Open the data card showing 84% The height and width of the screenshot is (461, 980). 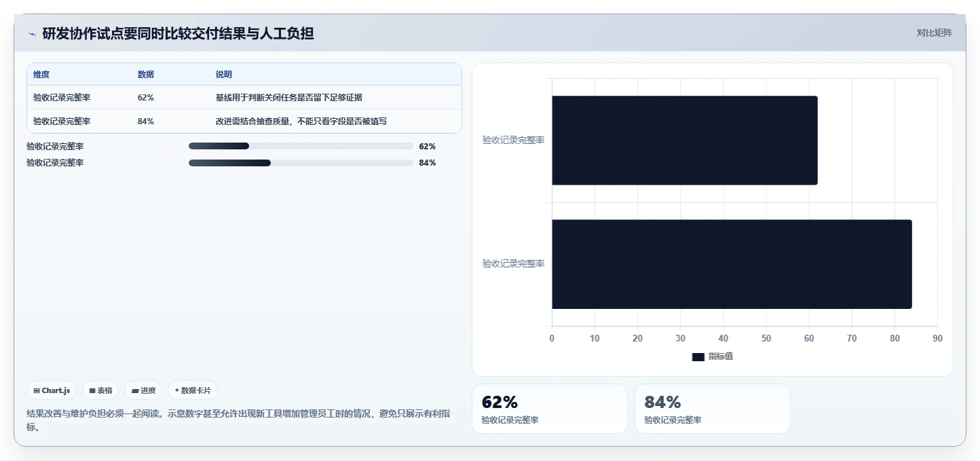pyautogui.click(x=713, y=409)
